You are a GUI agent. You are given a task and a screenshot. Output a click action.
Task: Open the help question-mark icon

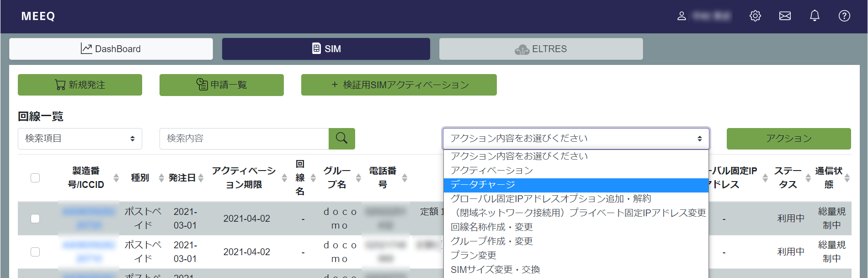844,16
